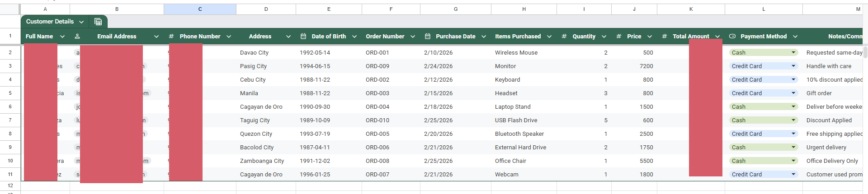This screenshot has height=194, width=868.
Task: Click the table view icon beside Customer Details
Action: coord(98,22)
